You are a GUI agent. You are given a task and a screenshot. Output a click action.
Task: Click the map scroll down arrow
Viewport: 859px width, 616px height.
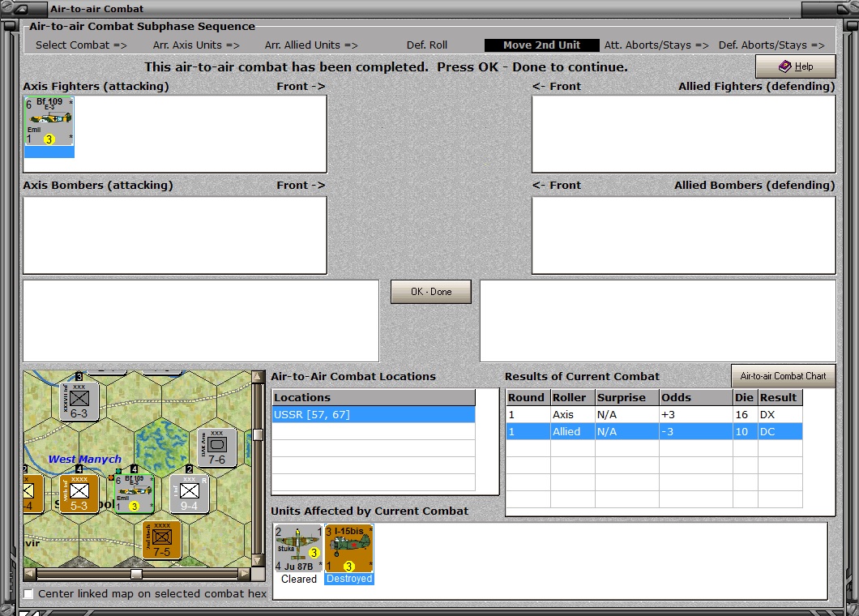258,560
